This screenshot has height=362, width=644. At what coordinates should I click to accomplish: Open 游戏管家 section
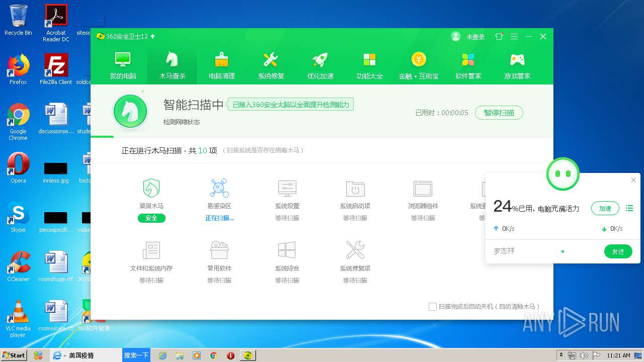tap(517, 66)
